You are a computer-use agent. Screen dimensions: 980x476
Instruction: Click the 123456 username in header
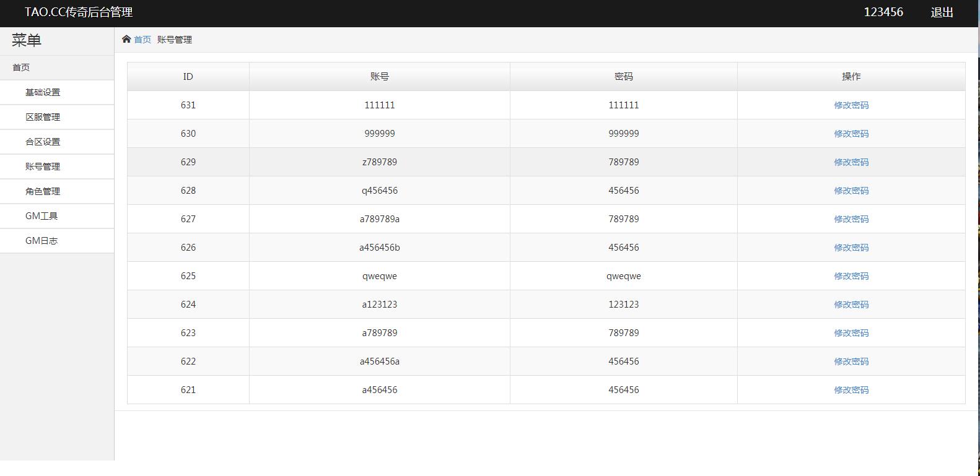(883, 12)
